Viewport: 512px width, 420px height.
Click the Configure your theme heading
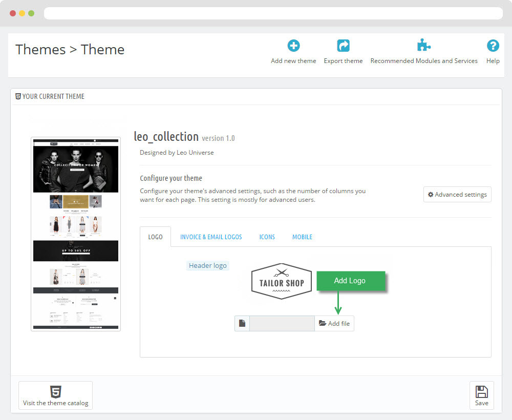[171, 178]
